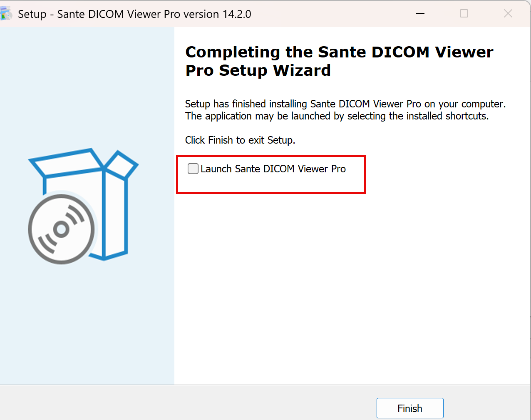The image size is (531, 420).
Task: Minimize the Setup wizard window
Action: coord(420,14)
